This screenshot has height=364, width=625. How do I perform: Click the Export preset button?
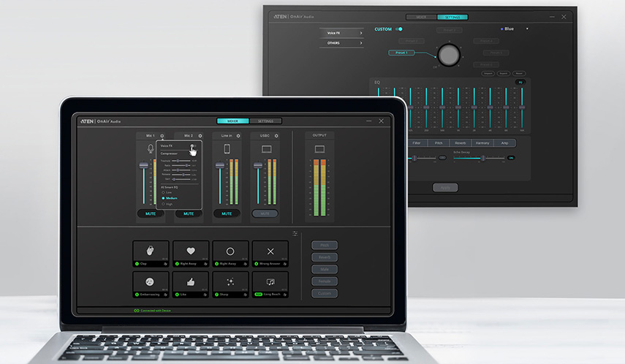click(x=504, y=73)
